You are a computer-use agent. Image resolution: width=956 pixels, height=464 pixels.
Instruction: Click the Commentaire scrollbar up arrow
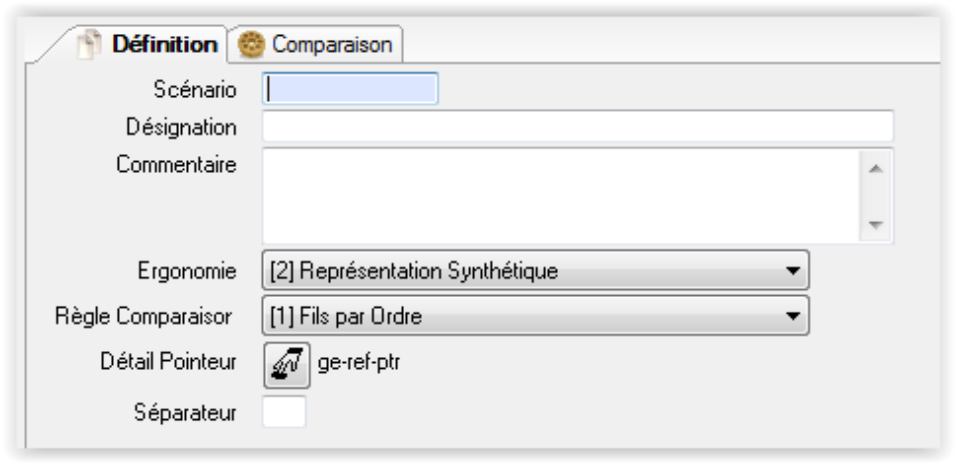point(876,169)
